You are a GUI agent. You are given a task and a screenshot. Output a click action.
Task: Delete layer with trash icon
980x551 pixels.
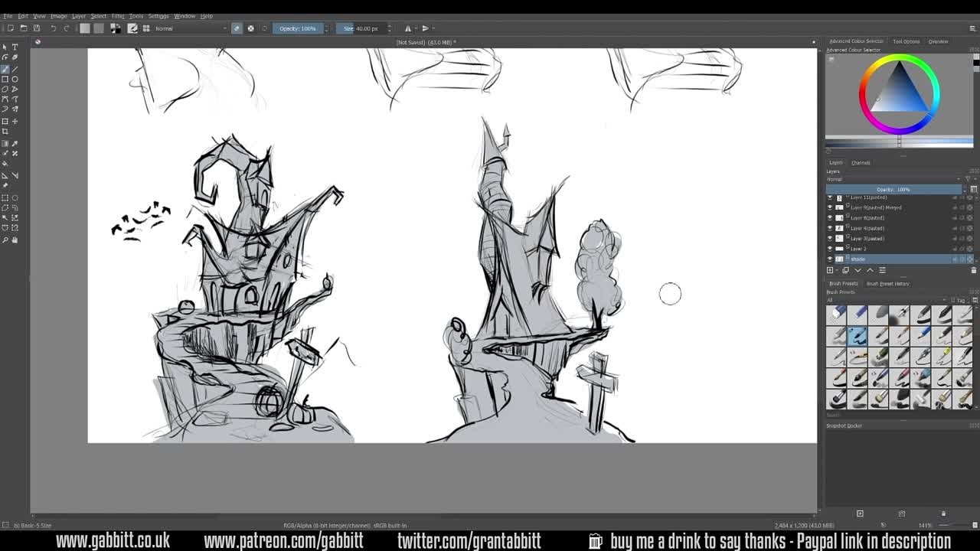[x=973, y=270]
